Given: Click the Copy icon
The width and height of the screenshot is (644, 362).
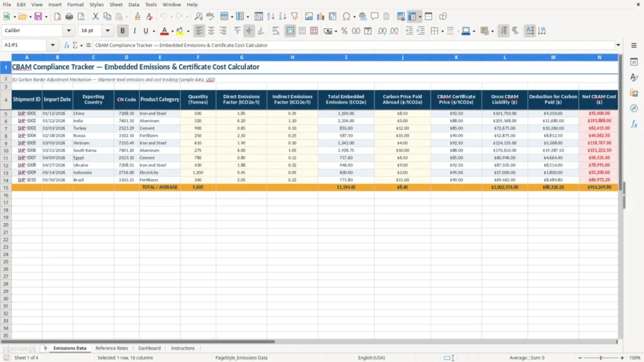Looking at the screenshot, I should click(107, 16).
